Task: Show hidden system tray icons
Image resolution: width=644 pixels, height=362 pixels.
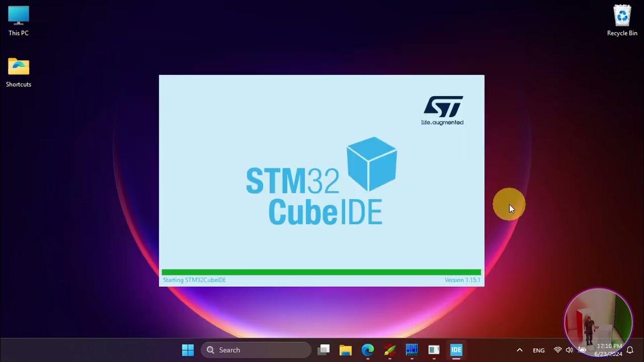Action: pyautogui.click(x=520, y=350)
